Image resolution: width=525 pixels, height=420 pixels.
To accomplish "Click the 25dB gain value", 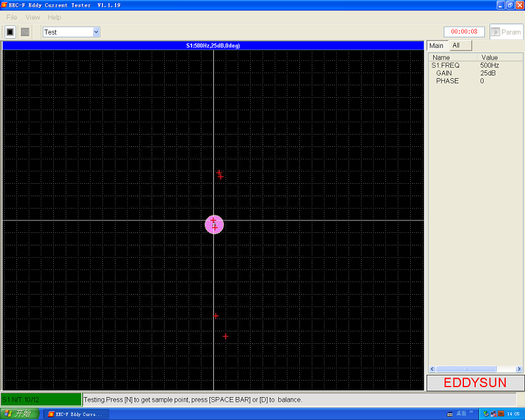I will pos(488,73).
